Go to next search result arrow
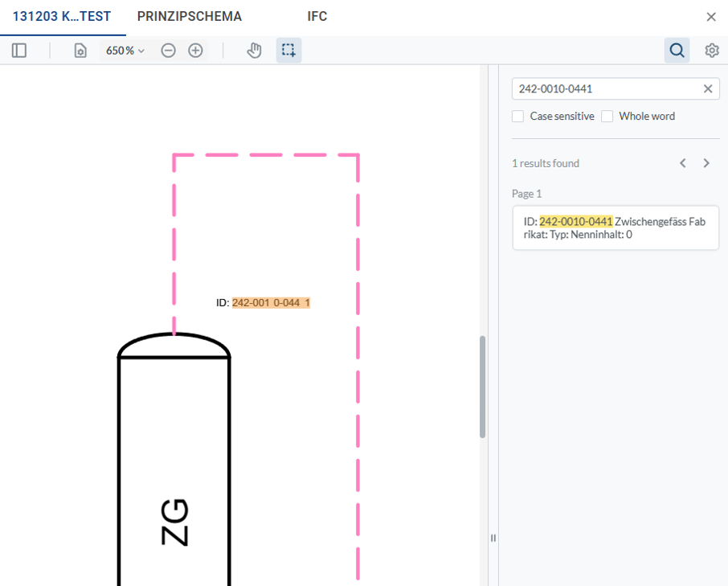The image size is (728, 586). click(x=706, y=163)
